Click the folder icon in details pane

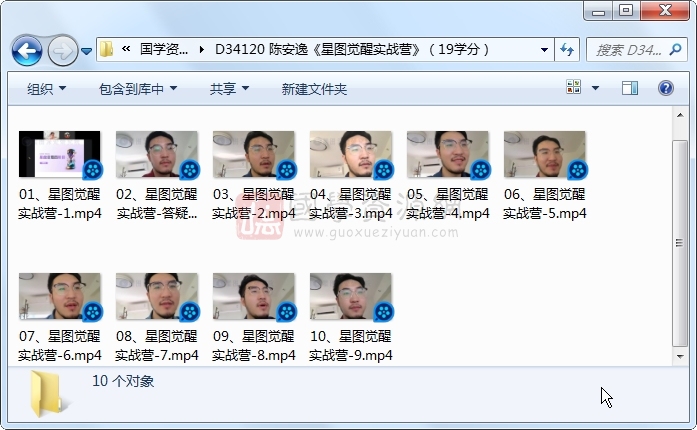47,394
